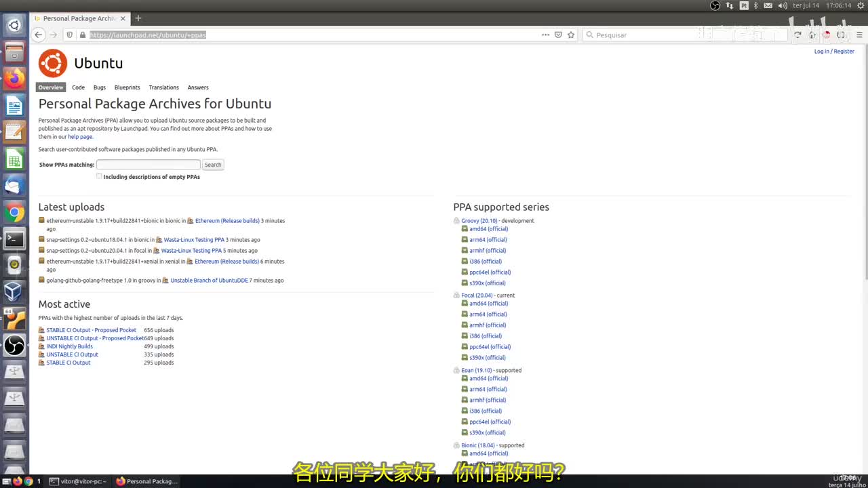Click the Ubuntu page heading text
Viewport: 868px width, 488px height.
(x=98, y=63)
